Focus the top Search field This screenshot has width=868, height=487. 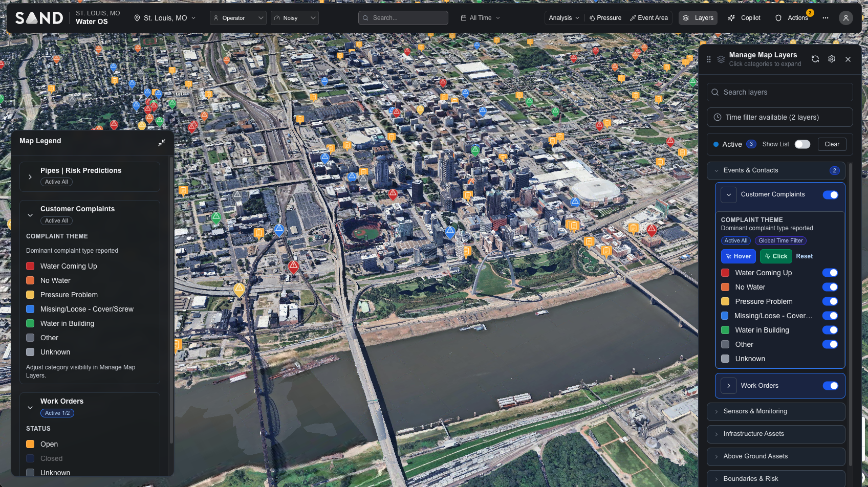click(403, 18)
